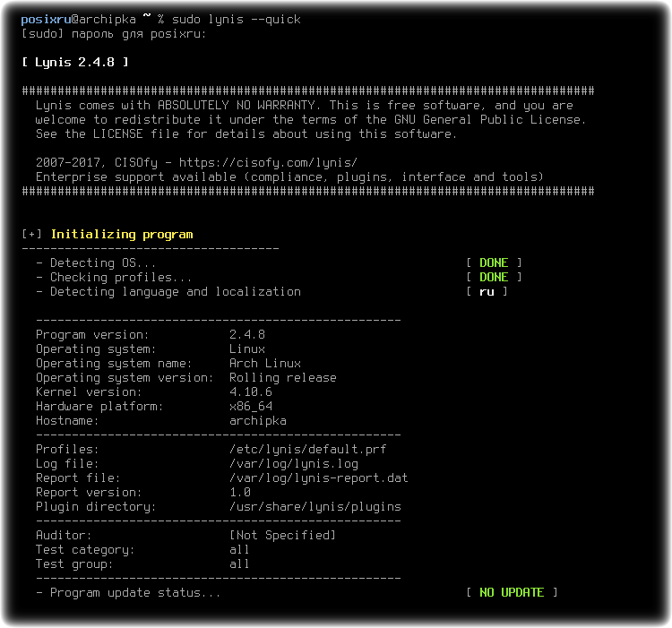The image size is (672, 628).
Task: Click the 'Report version:' label
Action: (89, 493)
